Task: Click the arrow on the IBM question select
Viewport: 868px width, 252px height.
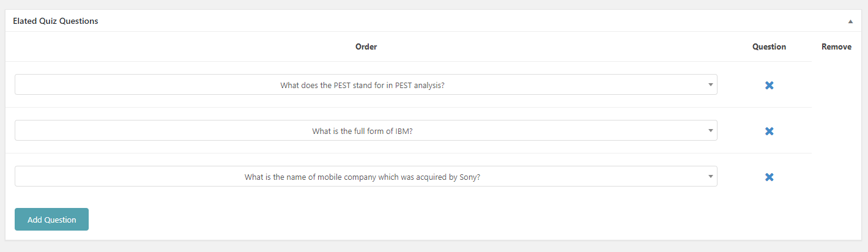Action: tap(710, 130)
